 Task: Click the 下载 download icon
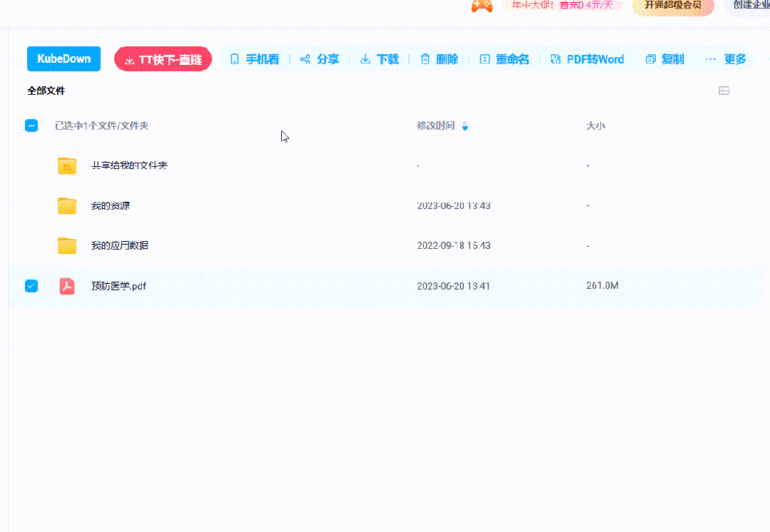[x=365, y=60]
